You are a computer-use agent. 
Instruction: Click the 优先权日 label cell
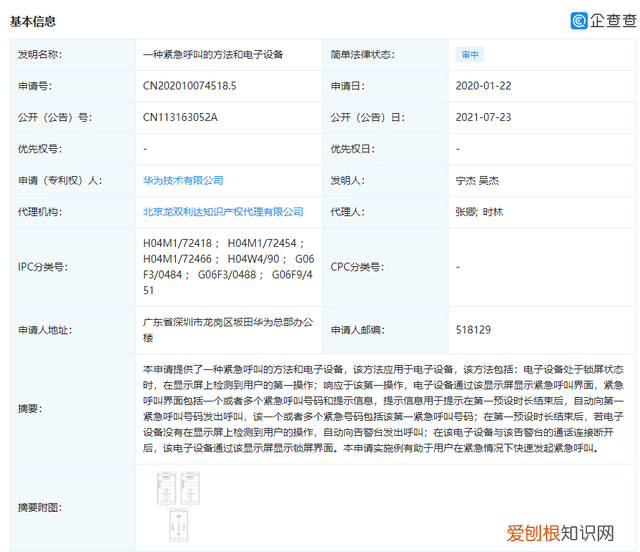tap(385, 149)
